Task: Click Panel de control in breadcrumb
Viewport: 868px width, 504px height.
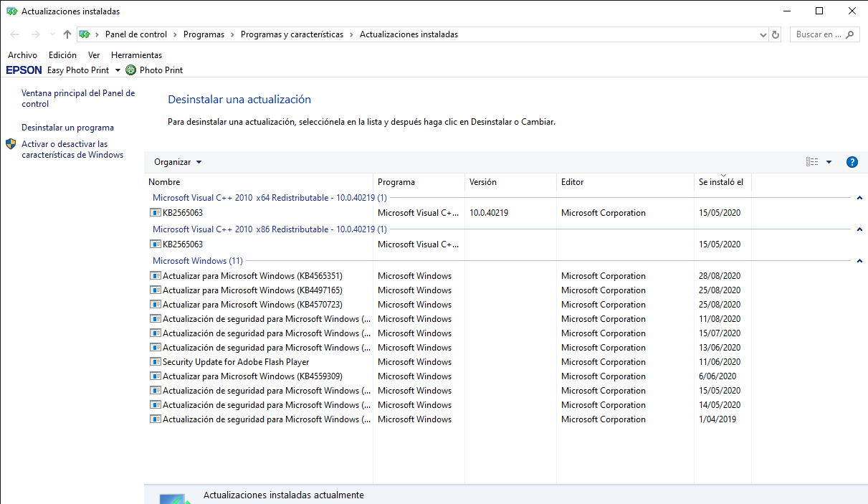Action: [x=136, y=34]
